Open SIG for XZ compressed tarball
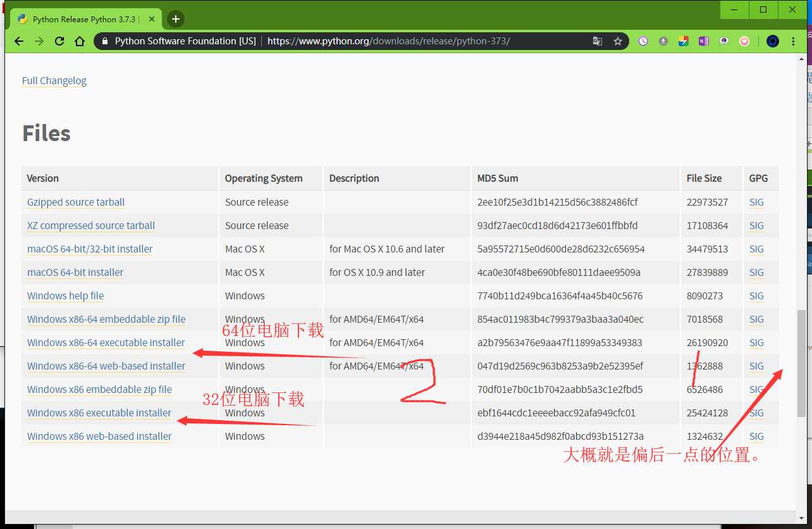 [x=756, y=226]
